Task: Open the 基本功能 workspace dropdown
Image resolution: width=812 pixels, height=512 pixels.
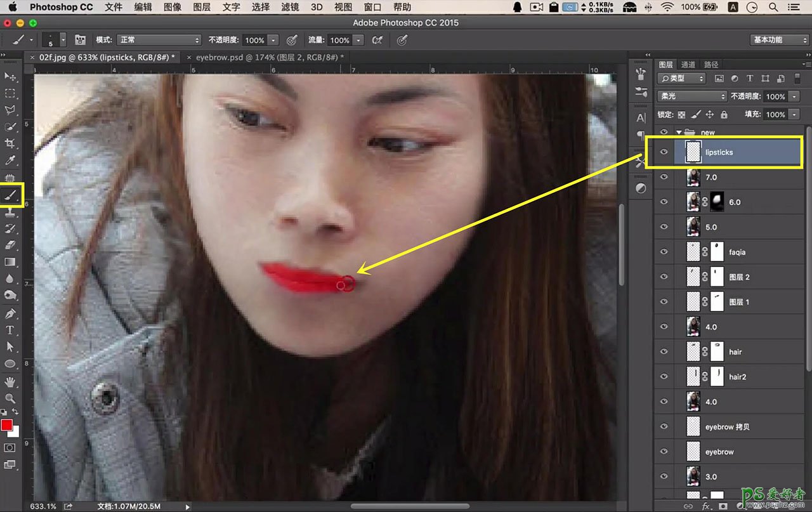Action: pos(778,40)
